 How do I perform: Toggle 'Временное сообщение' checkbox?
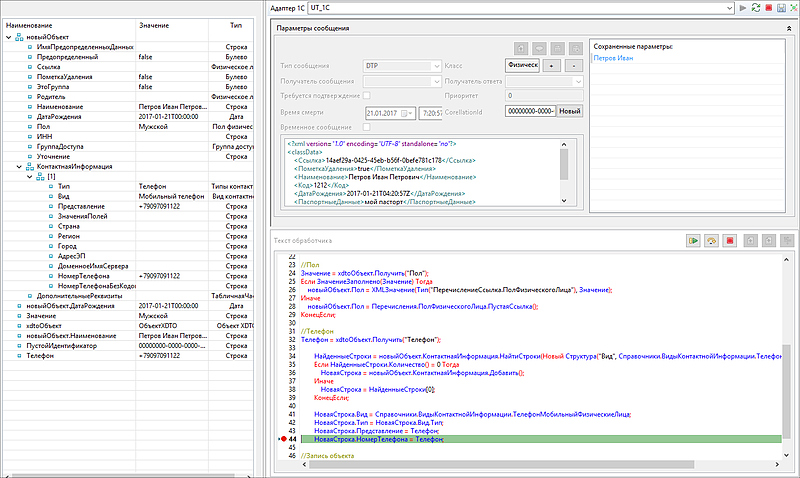[x=366, y=127]
